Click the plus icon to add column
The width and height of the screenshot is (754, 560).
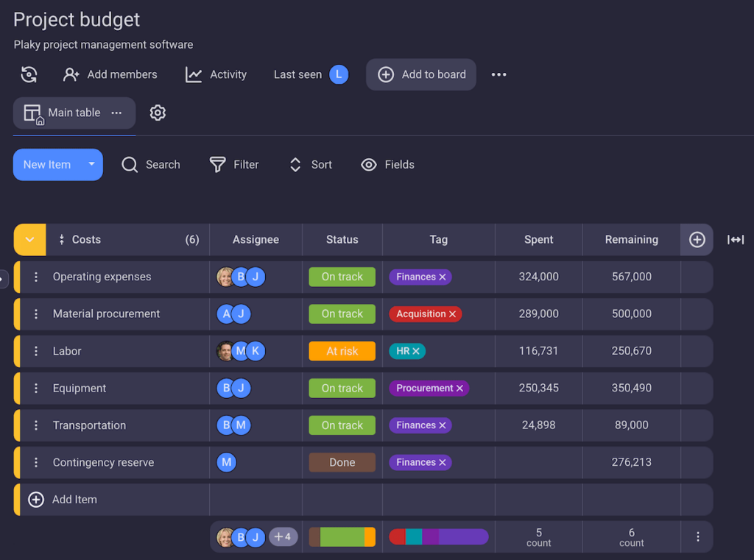coord(697,240)
